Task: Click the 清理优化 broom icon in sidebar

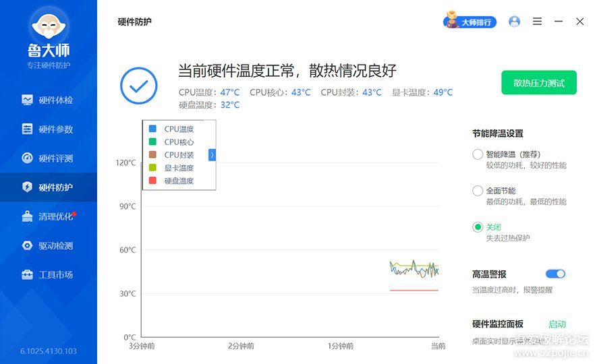Action: click(27, 216)
